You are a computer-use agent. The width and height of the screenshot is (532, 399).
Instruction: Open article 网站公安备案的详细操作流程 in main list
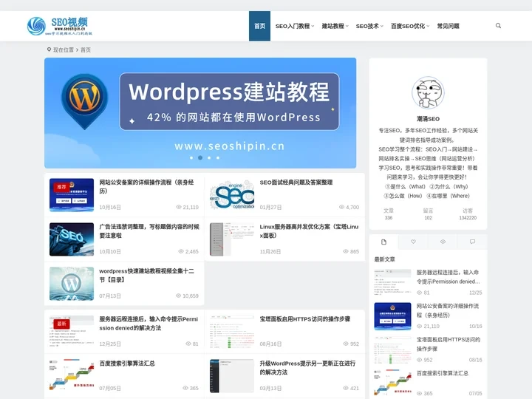(146, 187)
